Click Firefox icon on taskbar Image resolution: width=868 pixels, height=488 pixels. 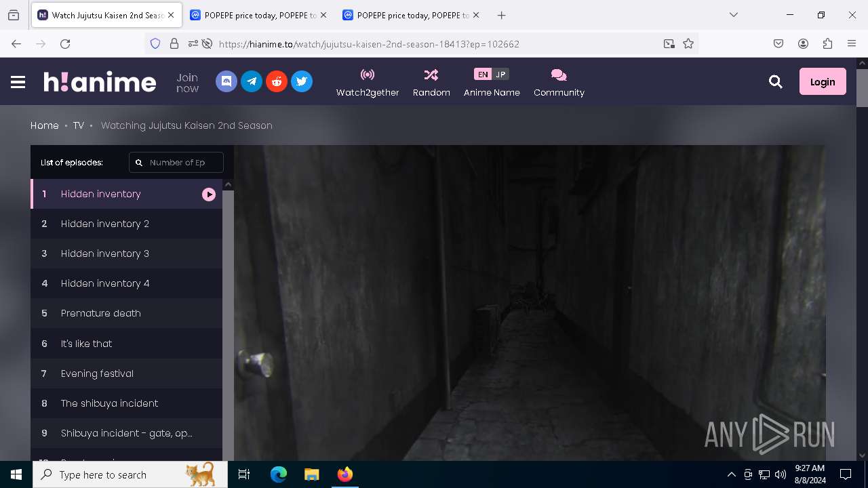click(345, 474)
